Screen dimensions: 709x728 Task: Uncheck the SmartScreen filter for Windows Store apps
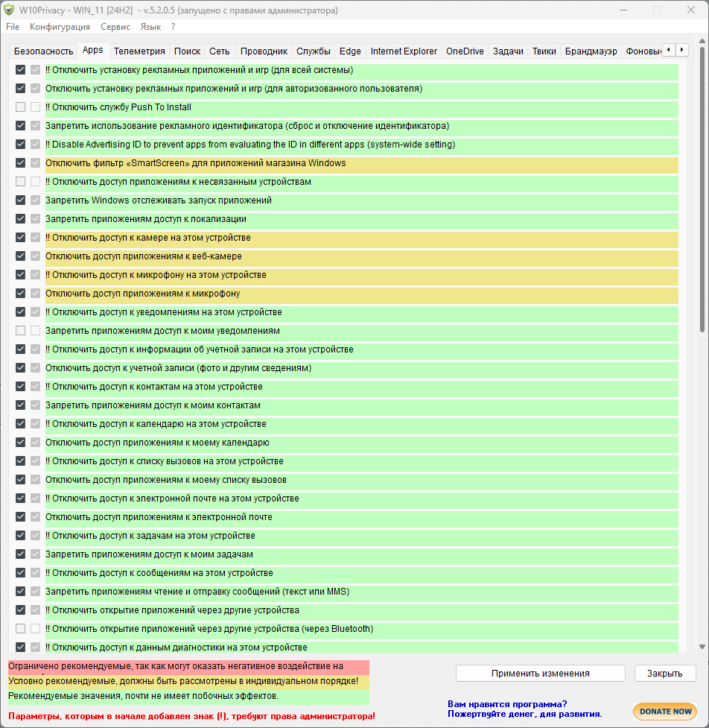pyautogui.click(x=20, y=163)
